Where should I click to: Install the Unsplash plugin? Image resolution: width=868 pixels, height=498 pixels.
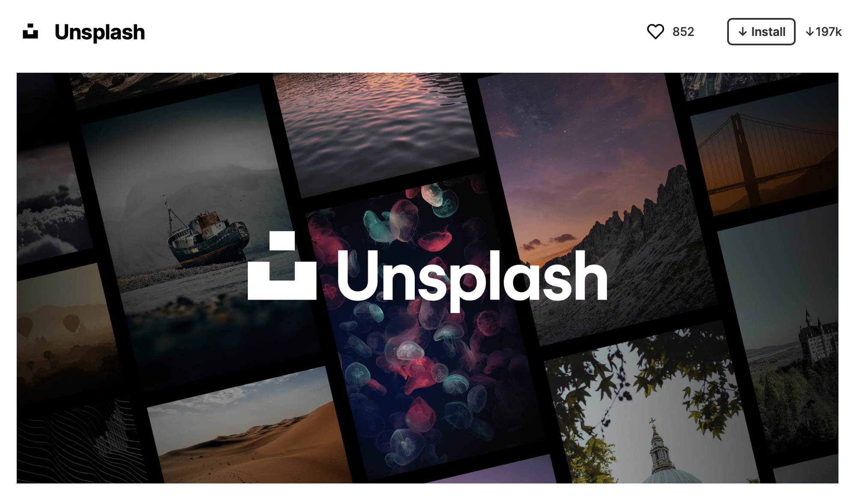(761, 32)
